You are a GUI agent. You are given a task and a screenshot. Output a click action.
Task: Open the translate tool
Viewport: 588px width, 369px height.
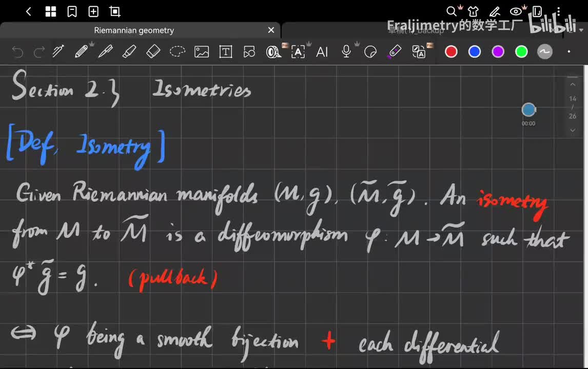click(418, 52)
